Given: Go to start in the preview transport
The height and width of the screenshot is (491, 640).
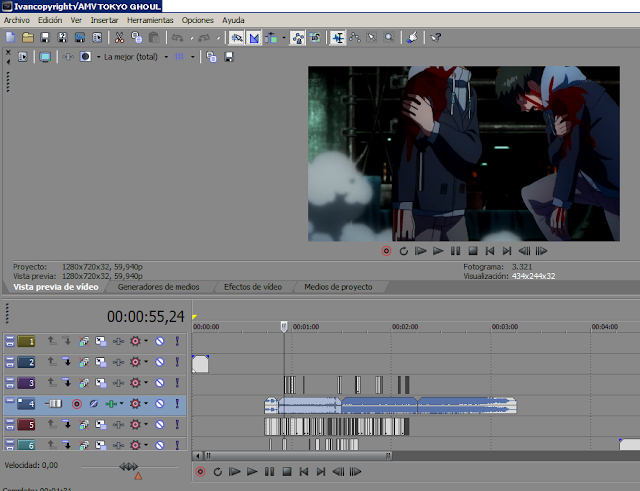Looking at the screenshot, I should [x=490, y=251].
